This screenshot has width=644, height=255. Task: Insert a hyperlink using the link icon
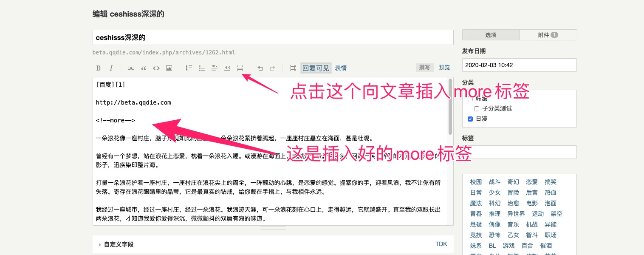[131, 68]
